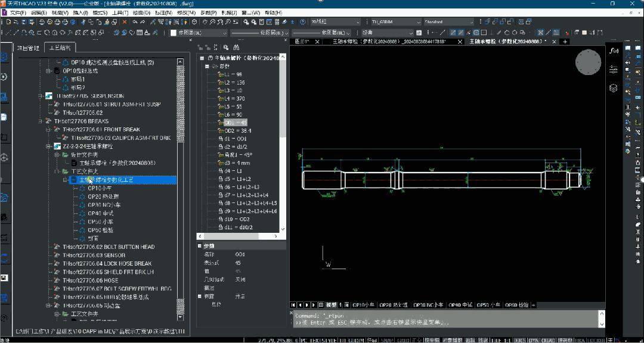Click the fx parameter function icon

point(613,51)
